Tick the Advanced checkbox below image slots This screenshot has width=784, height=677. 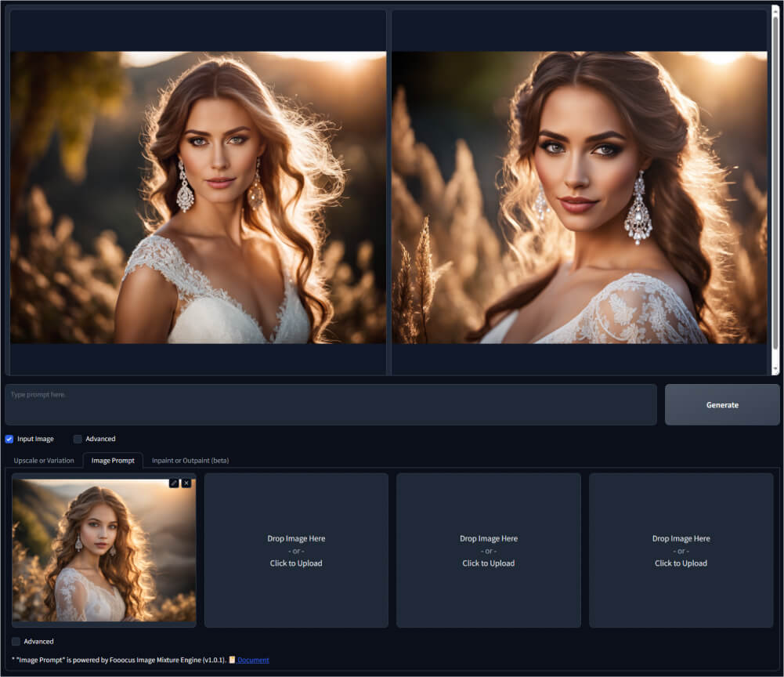16,641
